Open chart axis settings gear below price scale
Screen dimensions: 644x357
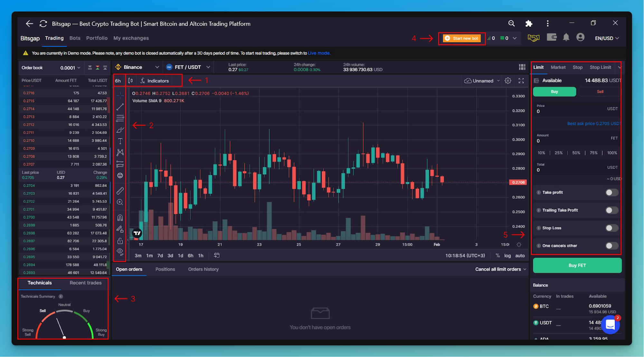pyautogui.click(x=519, y=245)
